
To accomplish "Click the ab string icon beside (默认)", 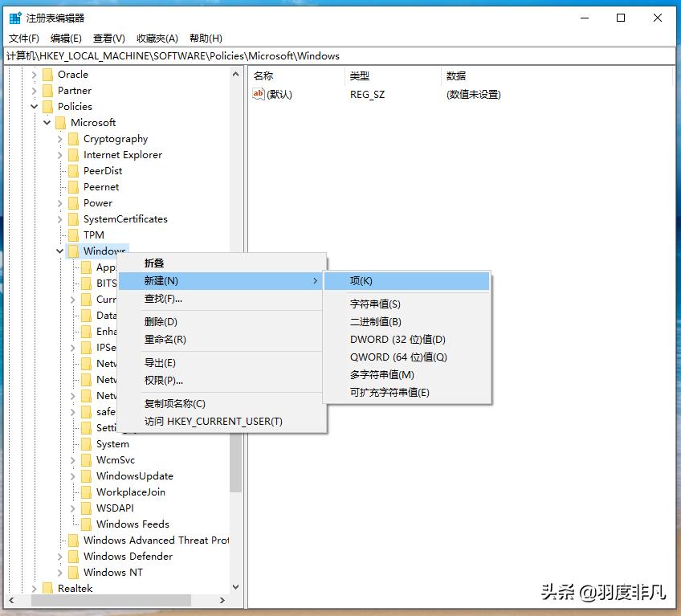I will point(259,94).
